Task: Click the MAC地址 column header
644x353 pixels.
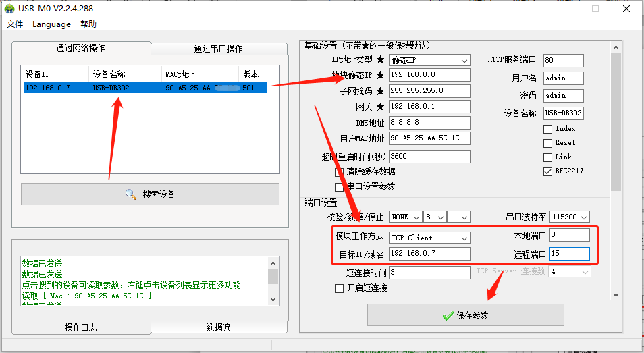Action: point(200,74)
